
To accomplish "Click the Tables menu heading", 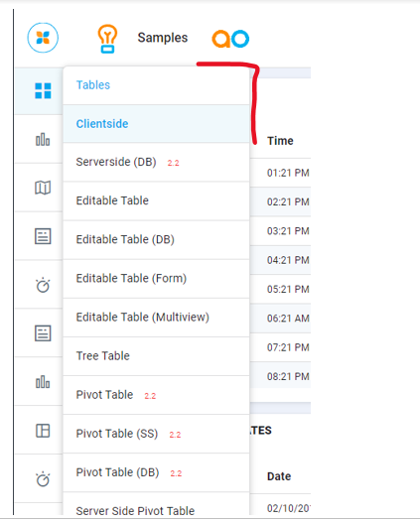I will pyautogui.click(x=93, y=85).
